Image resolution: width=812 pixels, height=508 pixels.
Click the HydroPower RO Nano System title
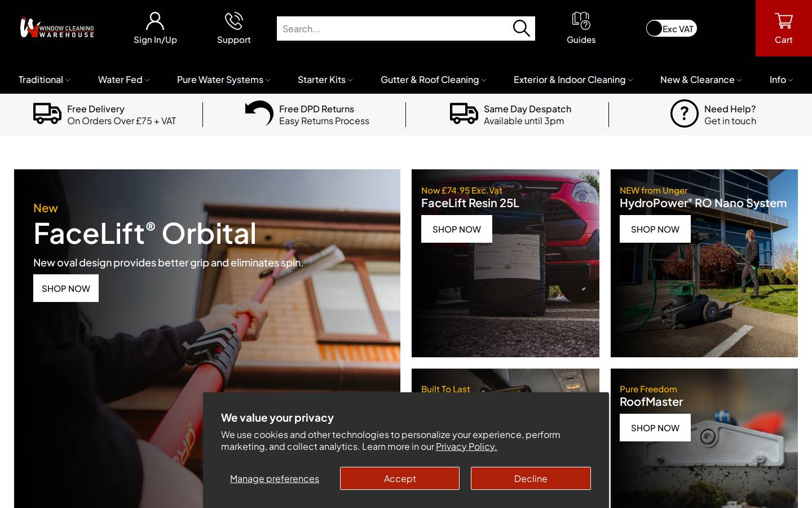click(x=703, y=203)
